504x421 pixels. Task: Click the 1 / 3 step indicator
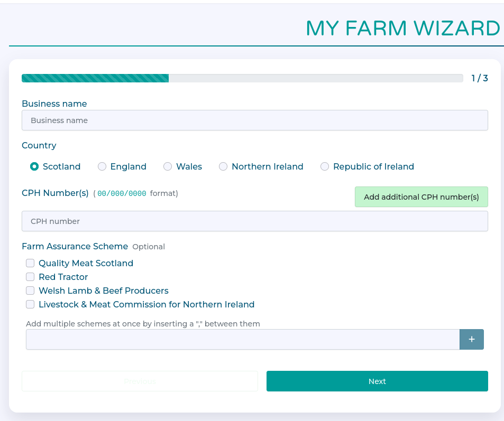[x=480, y=78]
